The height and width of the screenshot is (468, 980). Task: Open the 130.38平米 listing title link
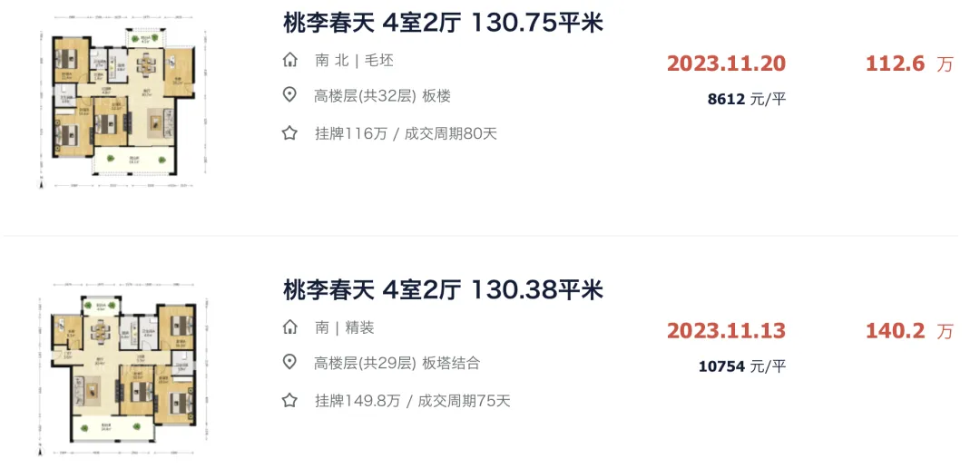[x=443, y=290]
